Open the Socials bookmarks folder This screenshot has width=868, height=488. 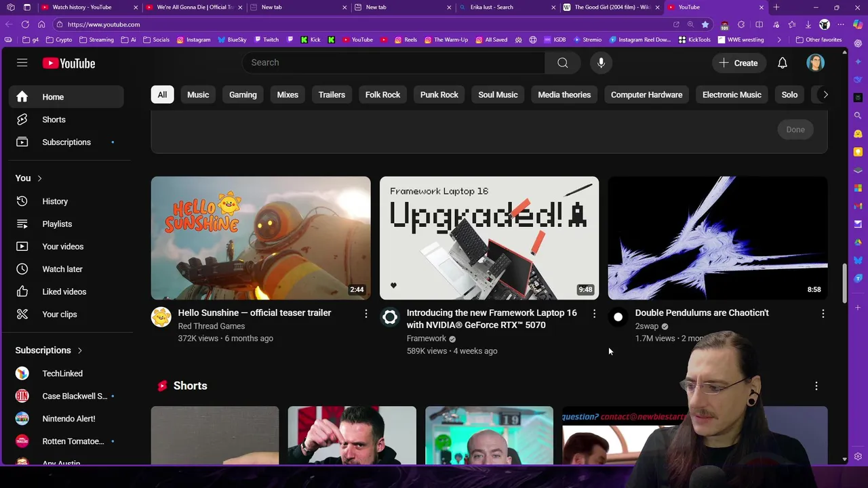(x=156, y=40)
